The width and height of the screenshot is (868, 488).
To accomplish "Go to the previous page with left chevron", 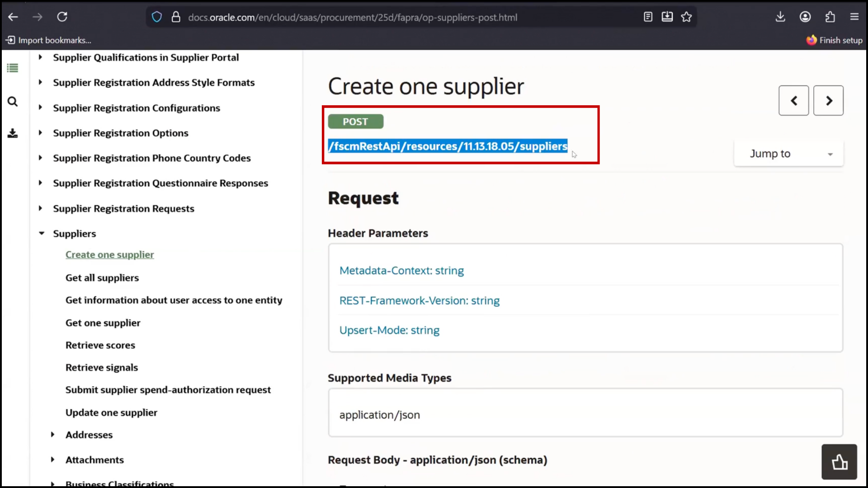I will pyautogui.click(x=794, y=100).
